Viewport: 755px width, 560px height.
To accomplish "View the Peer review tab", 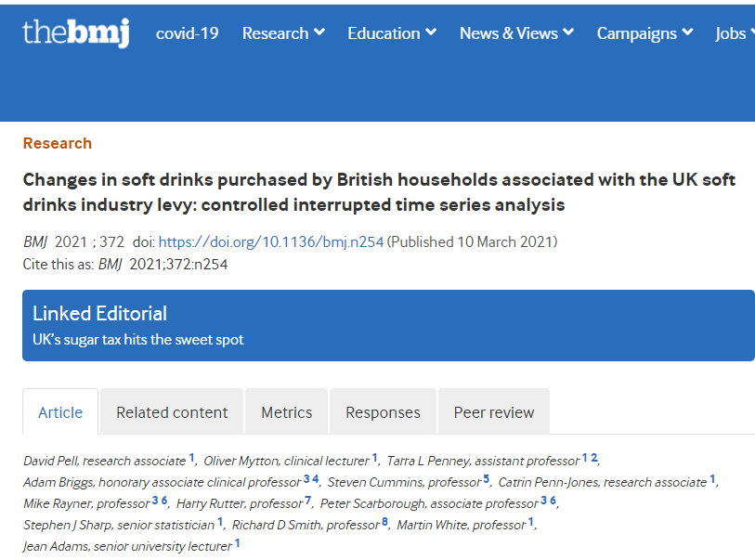I will [x=493, y=412].
